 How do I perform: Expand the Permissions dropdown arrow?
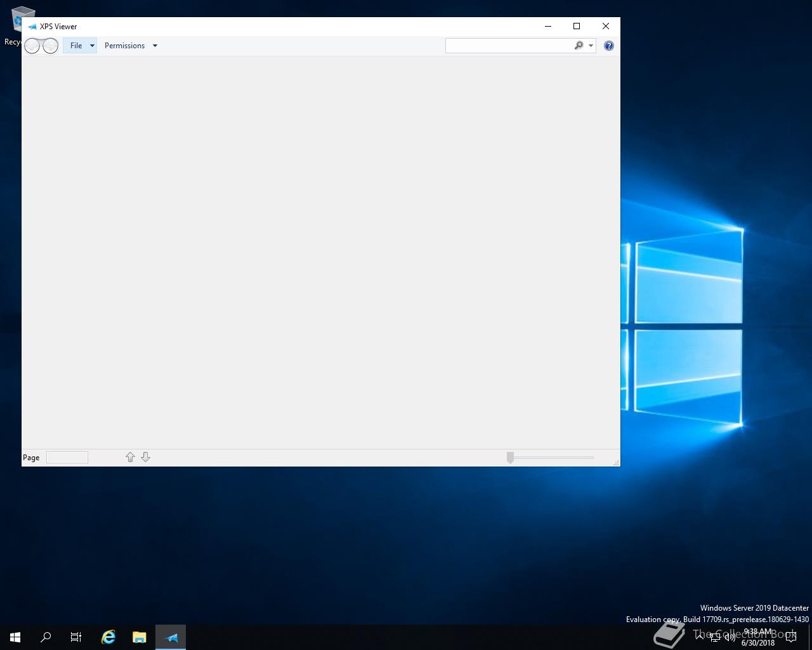point(155,46)
